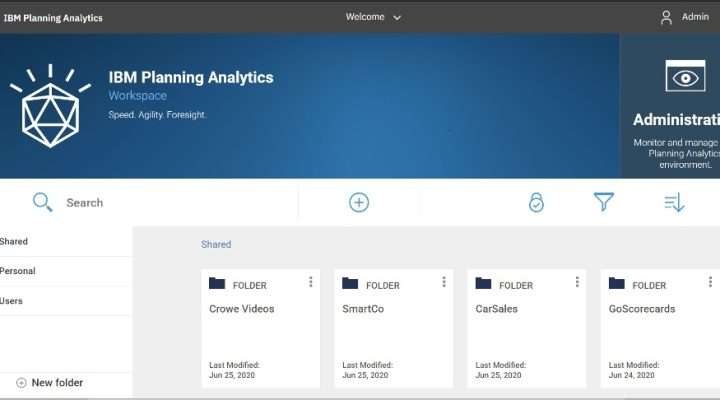Open Crowe Videos three-dot options menu
This screenshot has width=720, height=400.
(311, 282)
